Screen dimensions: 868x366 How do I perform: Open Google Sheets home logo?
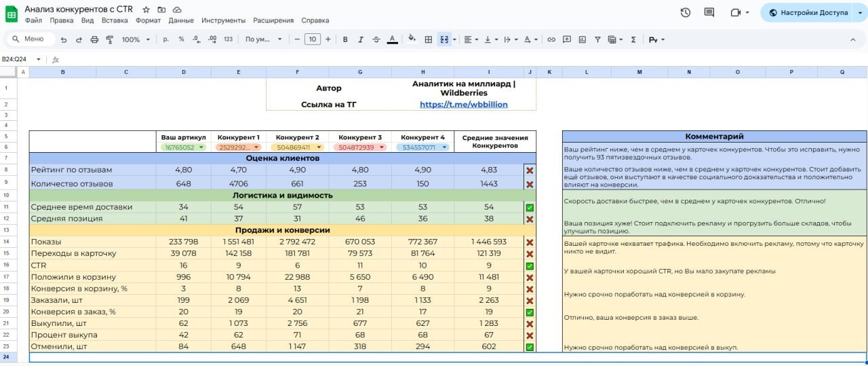pos(12,14)
